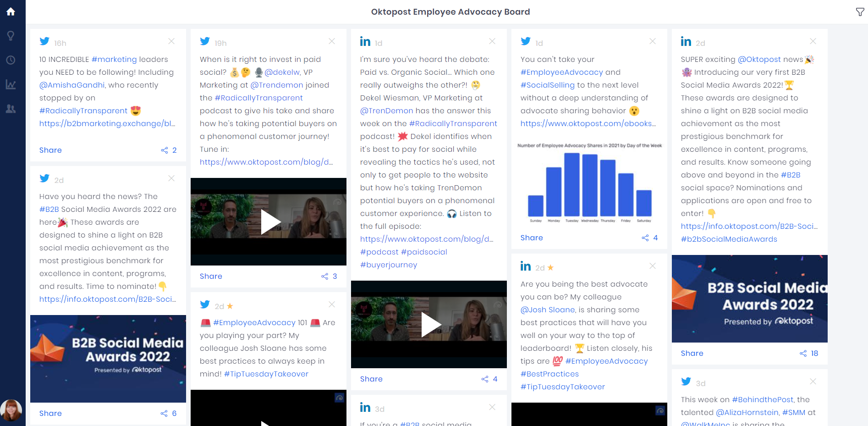The image size is (868, 426).
Task: Open the lightbulb suggestions panel in sidebar
Action: pos(11,35)
